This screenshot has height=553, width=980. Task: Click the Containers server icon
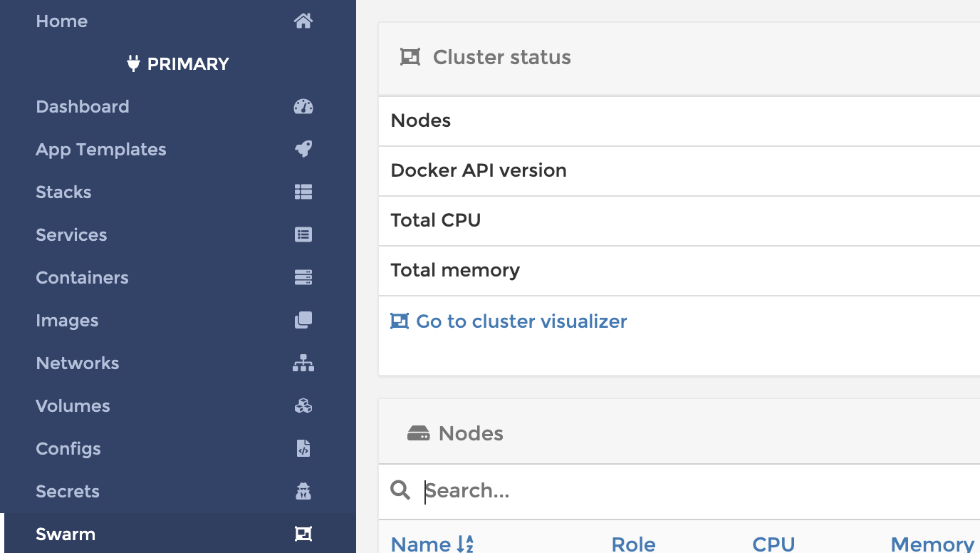coord(303,278)
